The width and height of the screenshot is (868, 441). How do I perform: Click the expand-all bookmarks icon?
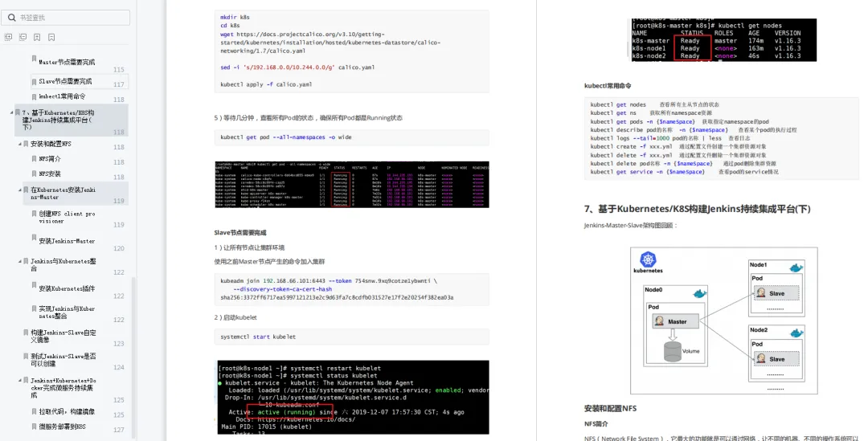coord(8,37)
